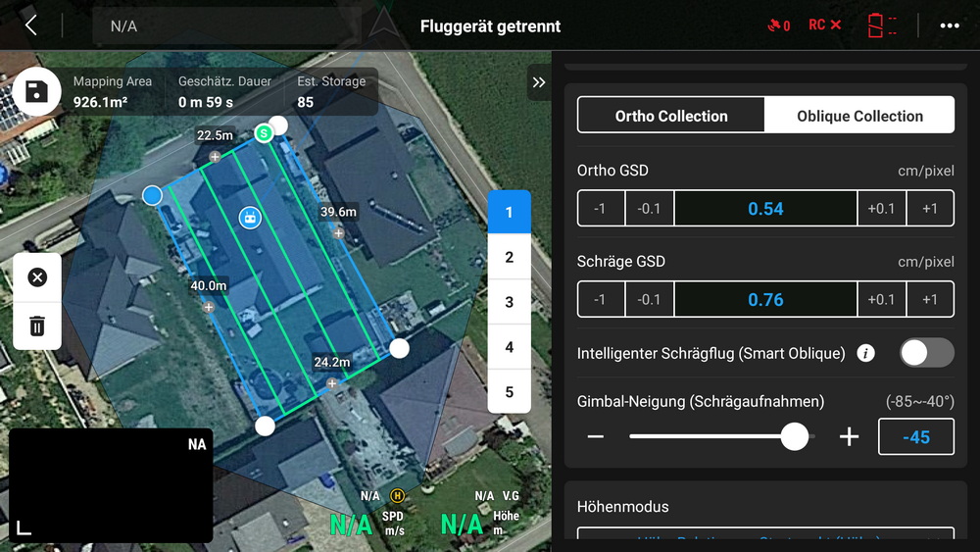This screenshot has height=552, width=980.
Task: Collapse the settings panel with double chevron
Action: tap(539, 82)
